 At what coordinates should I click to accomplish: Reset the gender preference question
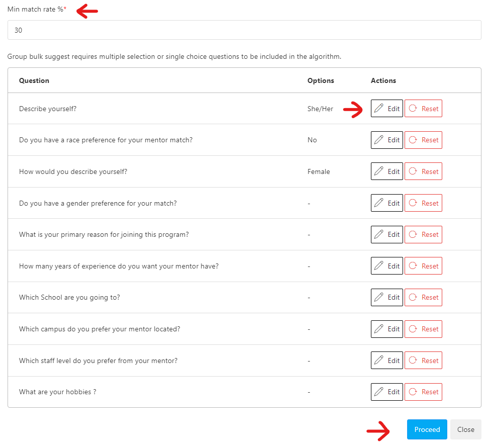(423, 203)
